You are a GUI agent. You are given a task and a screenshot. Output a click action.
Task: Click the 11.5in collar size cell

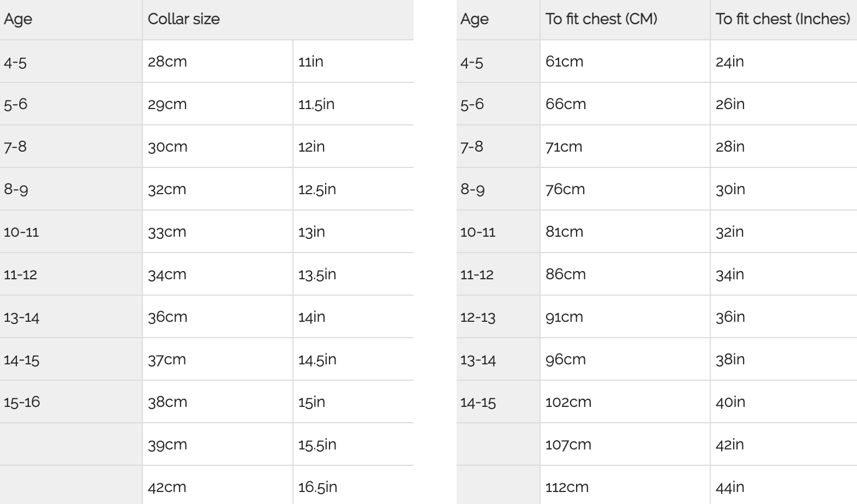click(x=316, y=104)
